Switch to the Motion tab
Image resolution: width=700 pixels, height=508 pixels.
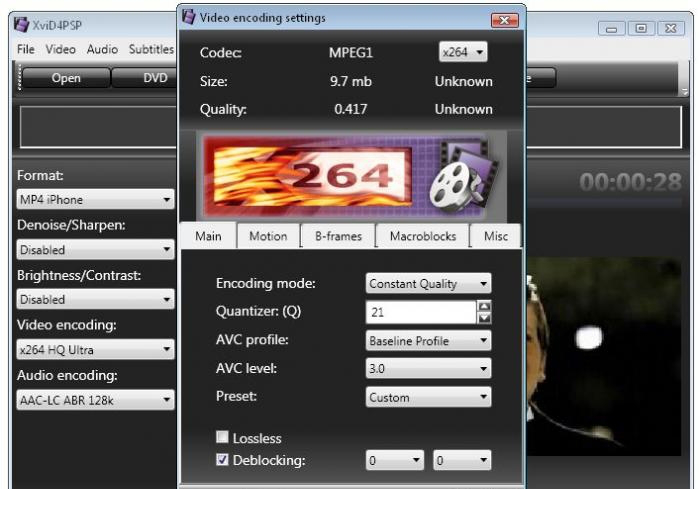(x=268, y=236)
